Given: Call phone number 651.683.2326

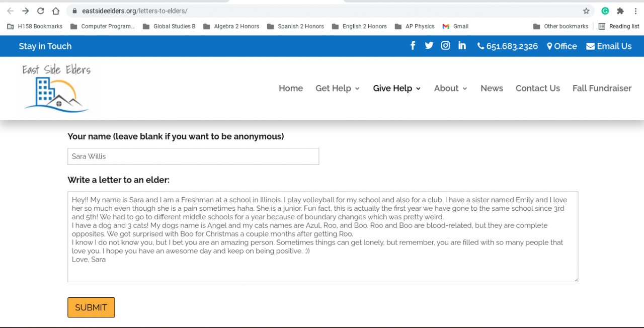Looking at the screenshot, I should tap(508, 46).
